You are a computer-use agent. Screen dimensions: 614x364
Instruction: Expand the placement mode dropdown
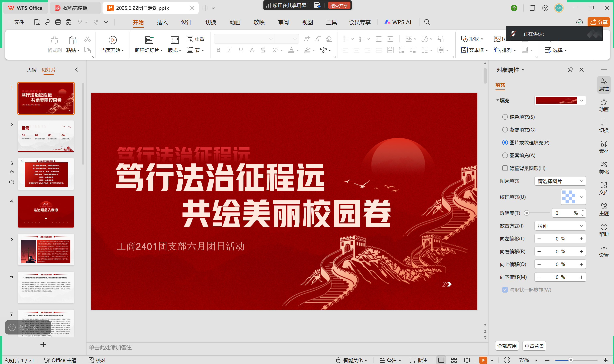point(560,226)
